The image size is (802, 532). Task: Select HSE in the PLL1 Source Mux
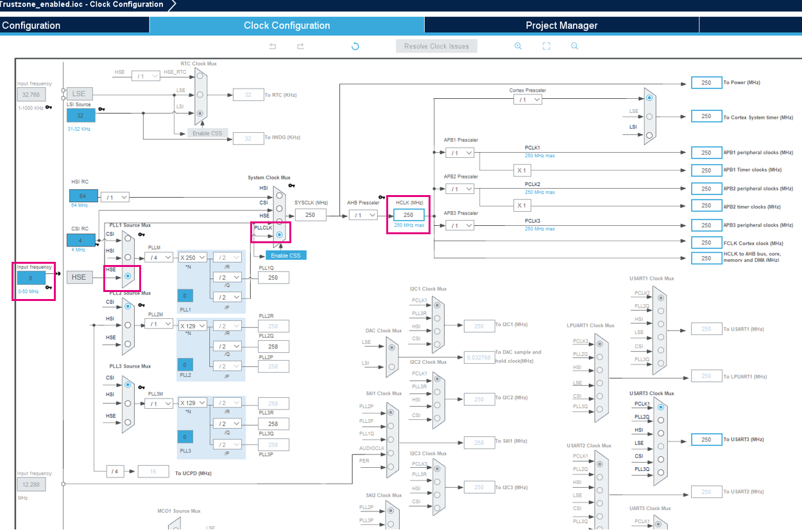coord(128,275)
